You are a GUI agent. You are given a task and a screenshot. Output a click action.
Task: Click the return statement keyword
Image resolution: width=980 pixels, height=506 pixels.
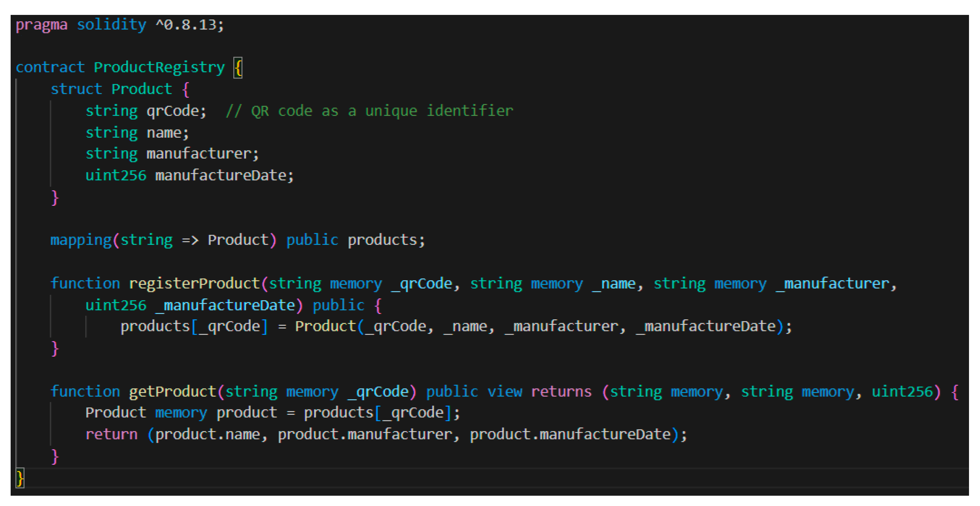click(x=111, y=435)
